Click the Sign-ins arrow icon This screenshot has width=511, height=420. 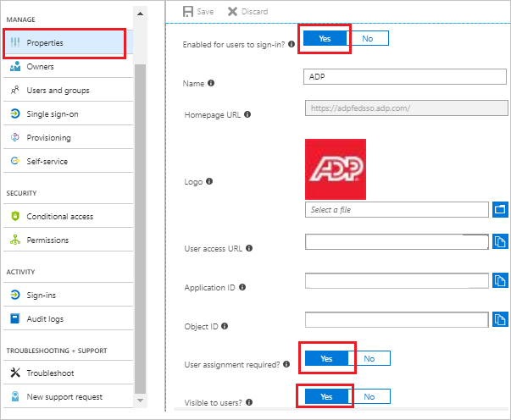15,295
